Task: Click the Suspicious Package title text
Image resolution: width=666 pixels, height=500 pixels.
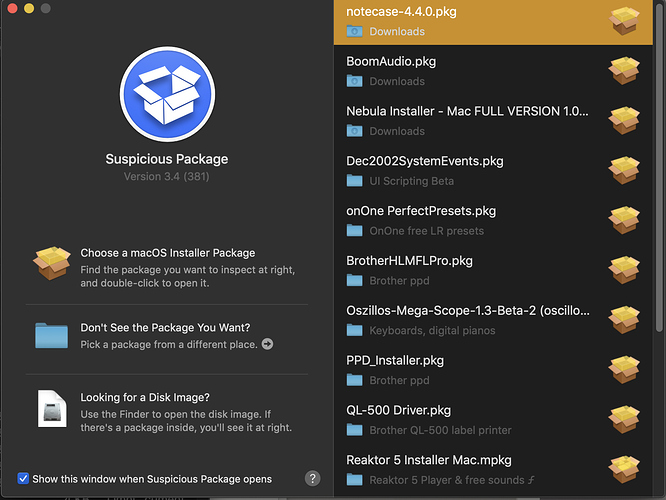Action: 166,159
